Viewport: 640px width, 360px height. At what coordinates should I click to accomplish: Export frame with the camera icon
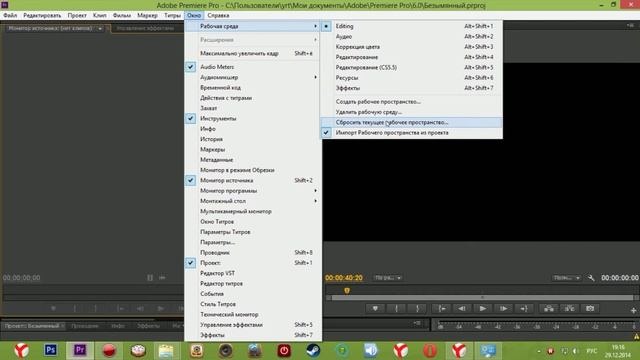pos(590,309)
